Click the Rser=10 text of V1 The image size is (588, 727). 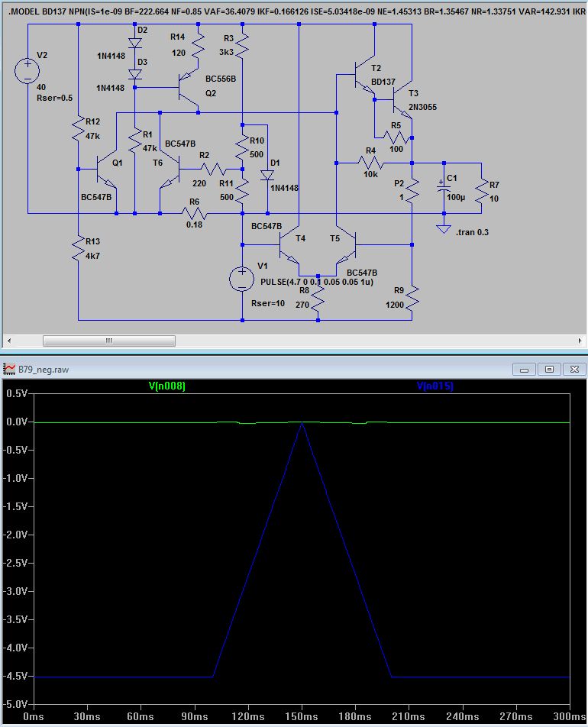[268, 303]
